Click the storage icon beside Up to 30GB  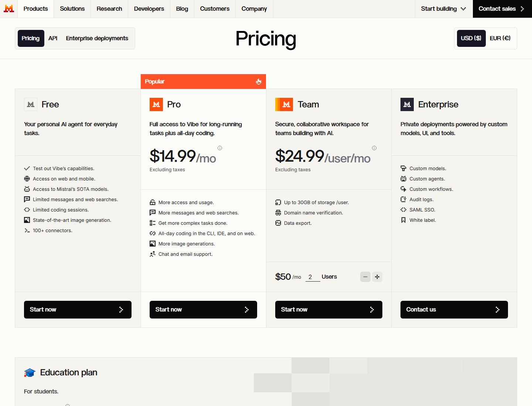(278, 202)
